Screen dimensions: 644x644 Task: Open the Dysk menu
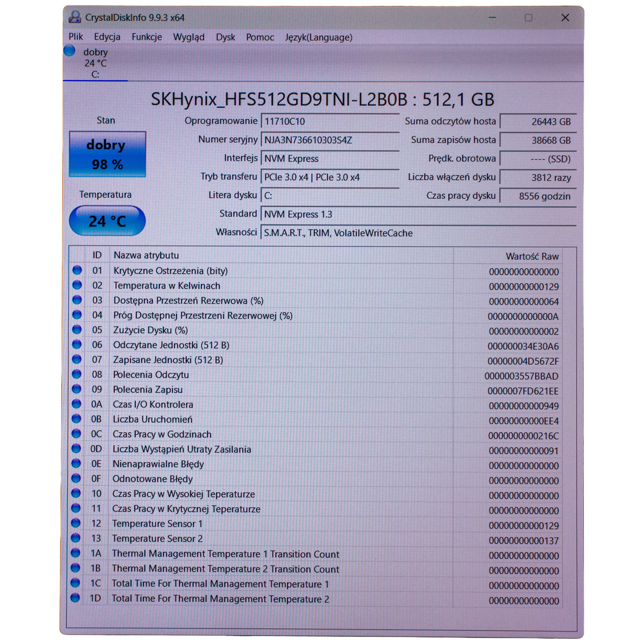pyautogui.click(x=225, y=37)
